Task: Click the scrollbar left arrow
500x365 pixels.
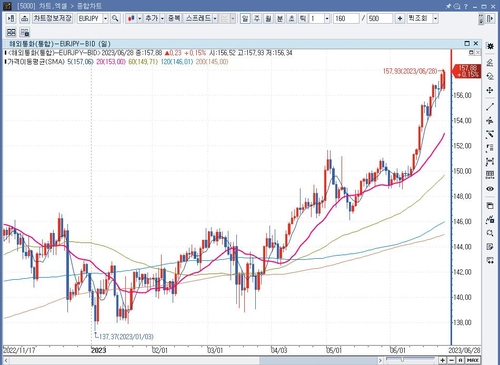Action: [x=6, y=360]
